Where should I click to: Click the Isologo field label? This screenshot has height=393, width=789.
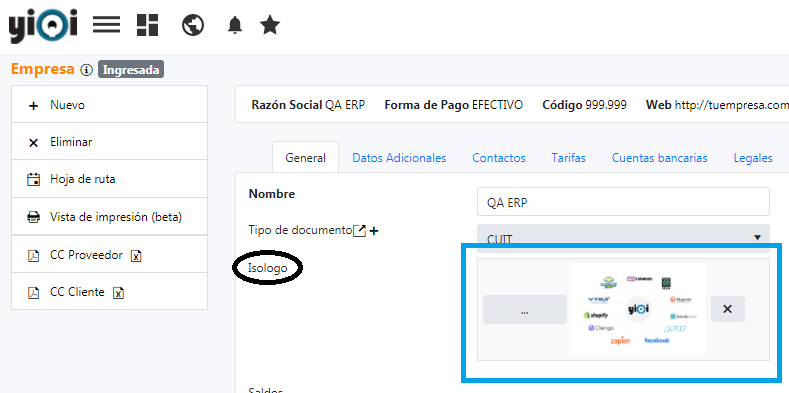267,268
